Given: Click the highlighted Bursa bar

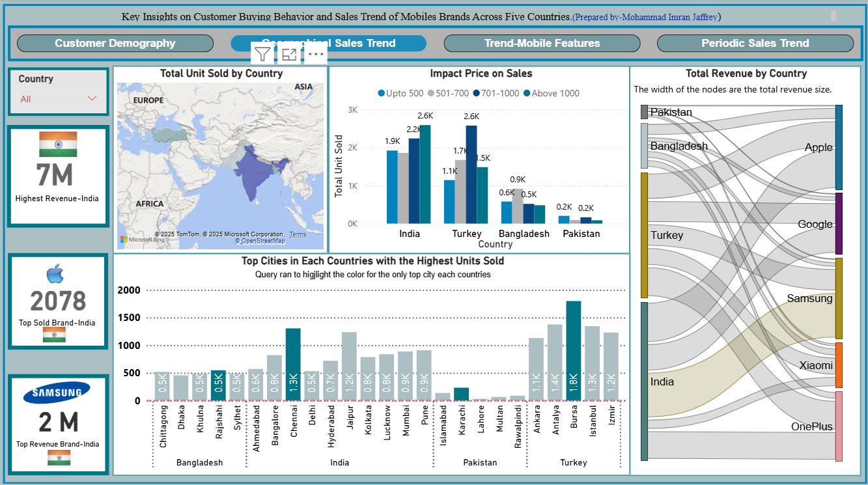Looking at the screenshot, I should coord(574,351).
